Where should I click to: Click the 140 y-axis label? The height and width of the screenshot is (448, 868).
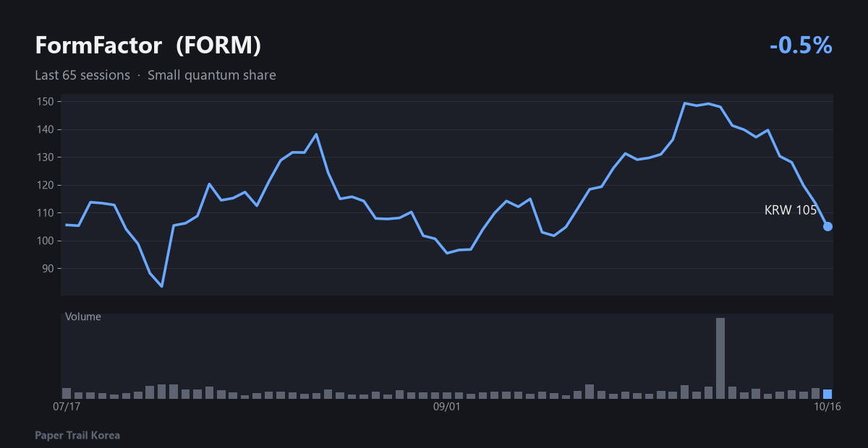coord(46,129)
